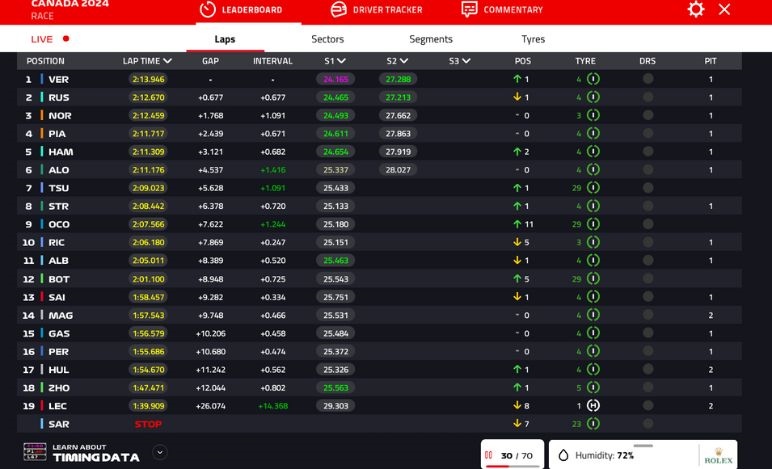Click the humidity droplet icon
The width and height of the screenshot is (772, 469).
(x=563, y=455)
